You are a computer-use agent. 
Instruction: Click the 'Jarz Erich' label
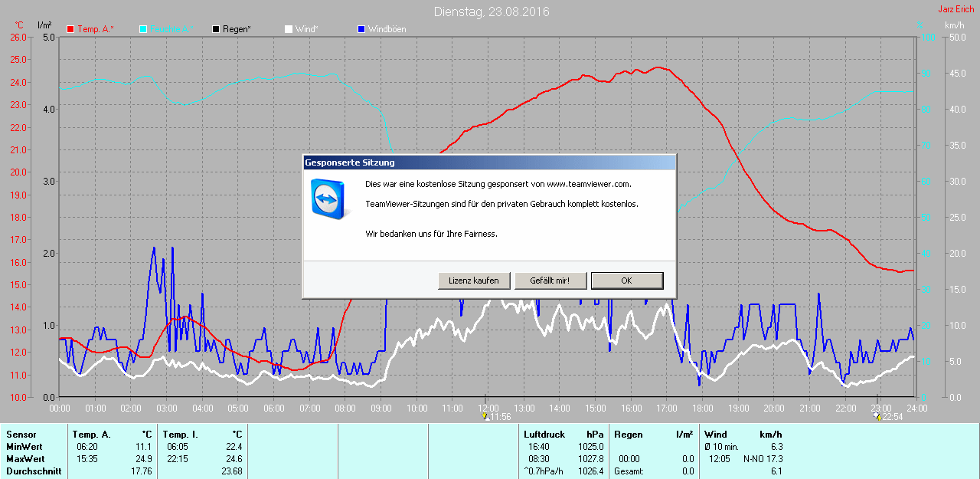pos(956,9)
